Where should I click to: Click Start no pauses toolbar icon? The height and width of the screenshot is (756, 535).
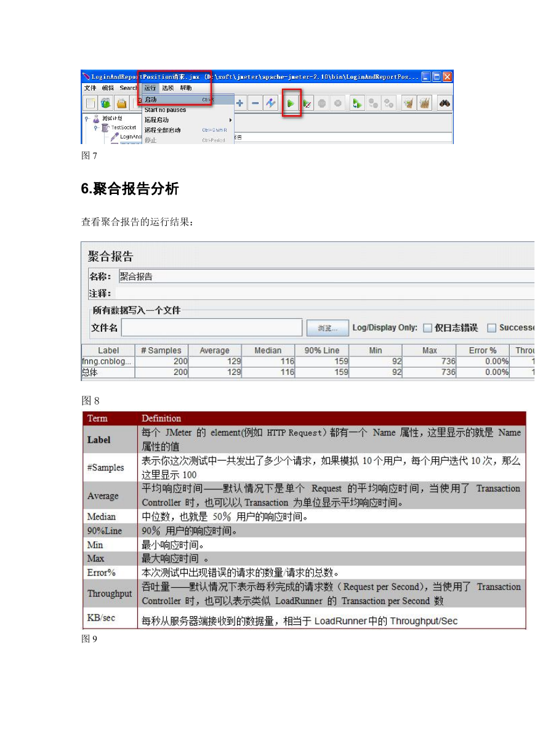pos(307,103)
